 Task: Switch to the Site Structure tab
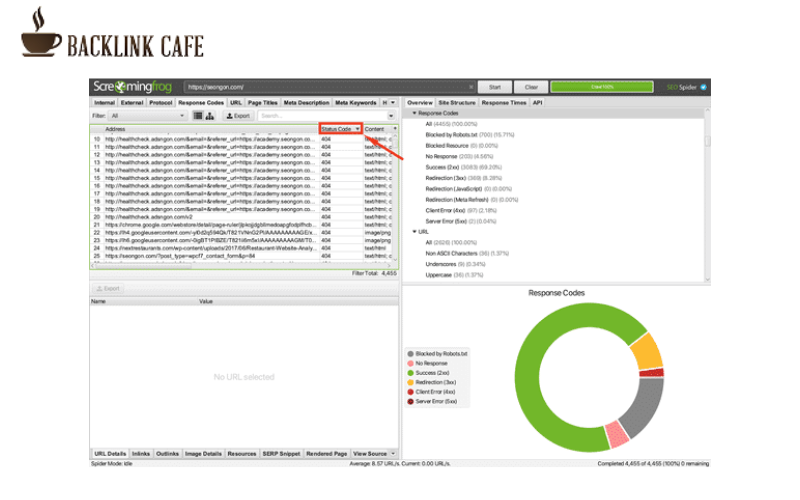(457, 103)
